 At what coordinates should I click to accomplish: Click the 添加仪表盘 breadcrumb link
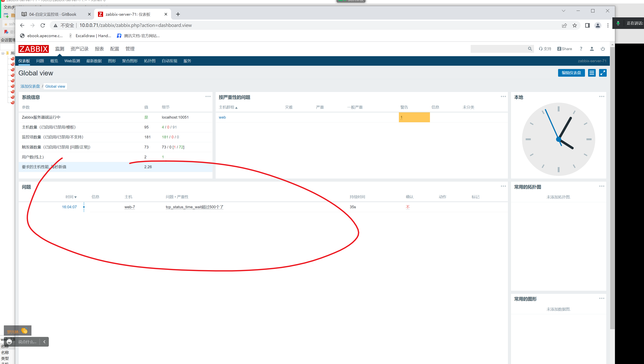click(30, 86)
